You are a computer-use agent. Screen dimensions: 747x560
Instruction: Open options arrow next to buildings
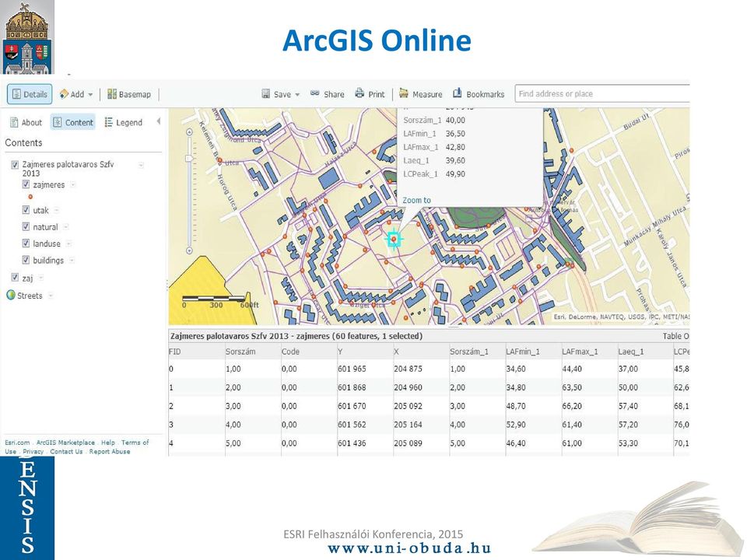72,261
